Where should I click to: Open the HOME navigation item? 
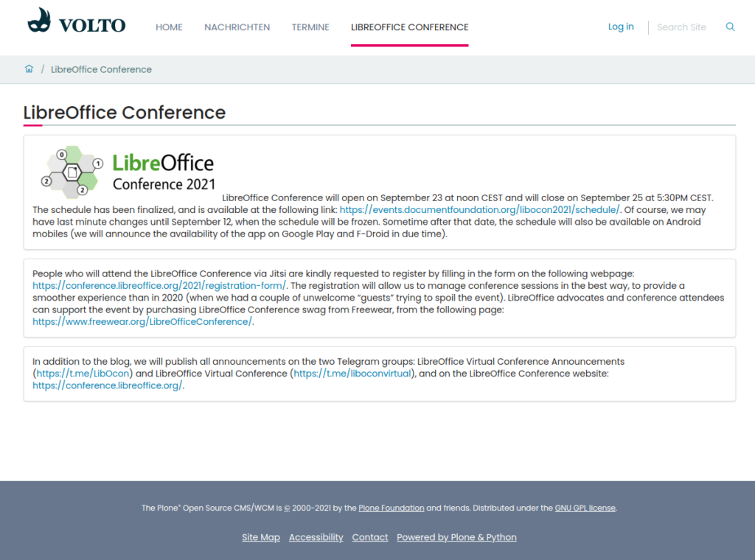[169, 27]
